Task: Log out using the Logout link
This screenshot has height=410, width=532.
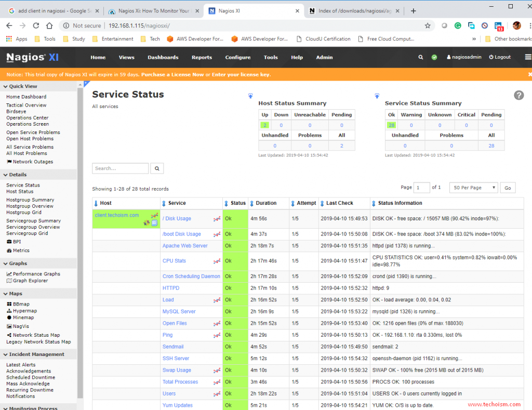Action: [x=499, y=57]
